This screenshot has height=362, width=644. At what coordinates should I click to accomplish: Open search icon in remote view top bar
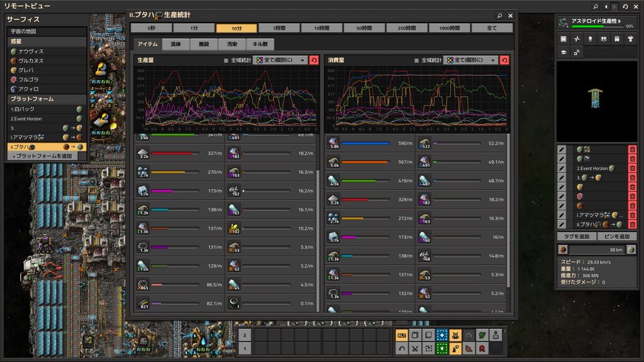tap(596, 6)
